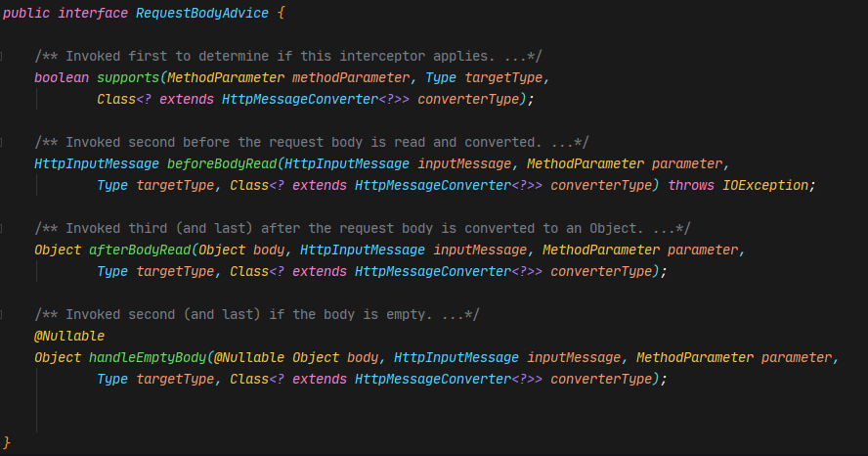Click 'MethodParameter' type in the supports line
The height and width of the screenshot is (456, 868).
[226, 78]
